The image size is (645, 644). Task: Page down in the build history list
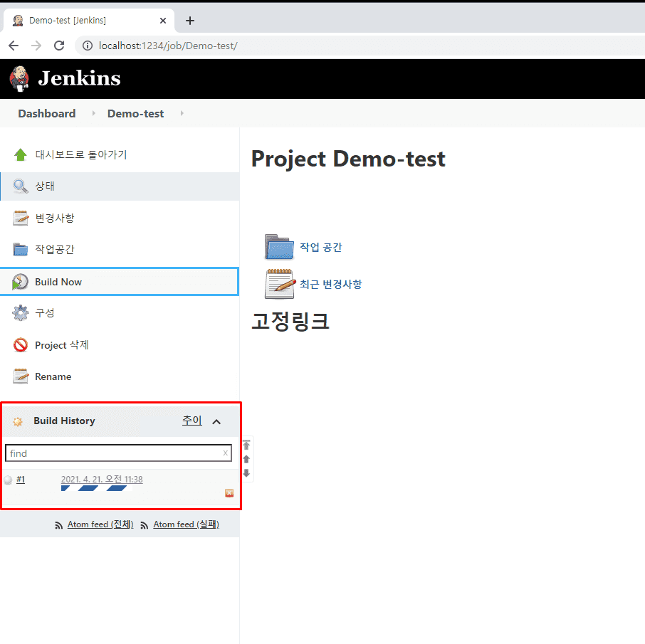click(246, 473)
